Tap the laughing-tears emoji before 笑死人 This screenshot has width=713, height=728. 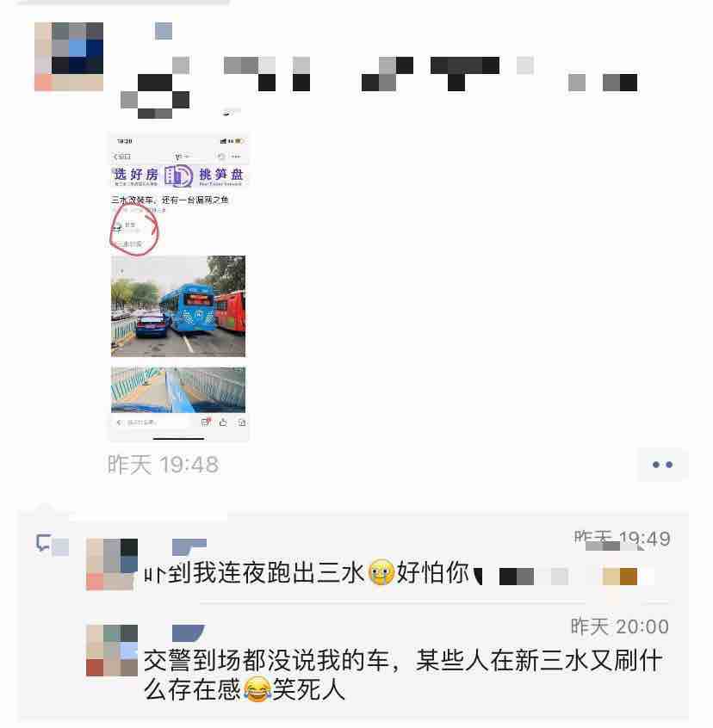[x=257, y=689]
